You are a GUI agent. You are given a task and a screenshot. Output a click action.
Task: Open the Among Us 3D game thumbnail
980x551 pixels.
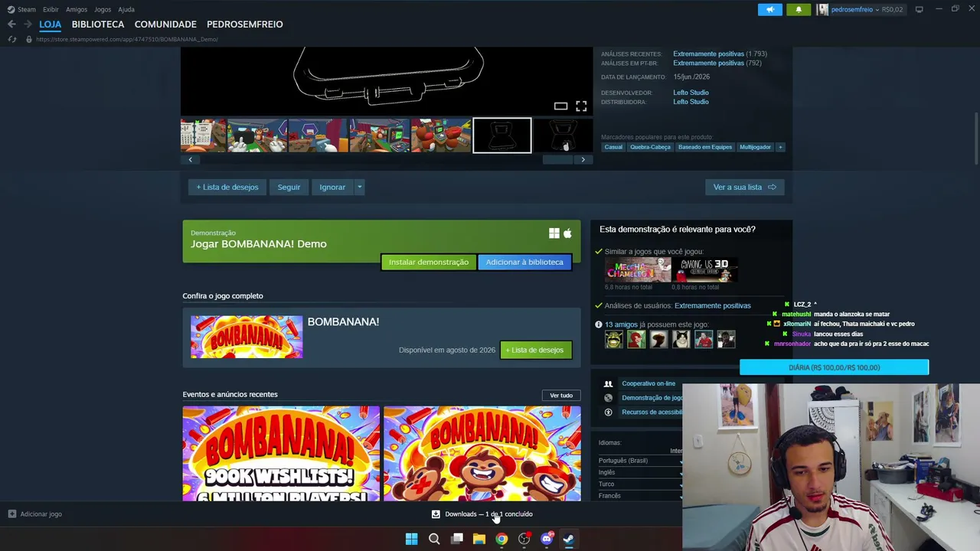(705, 270)
